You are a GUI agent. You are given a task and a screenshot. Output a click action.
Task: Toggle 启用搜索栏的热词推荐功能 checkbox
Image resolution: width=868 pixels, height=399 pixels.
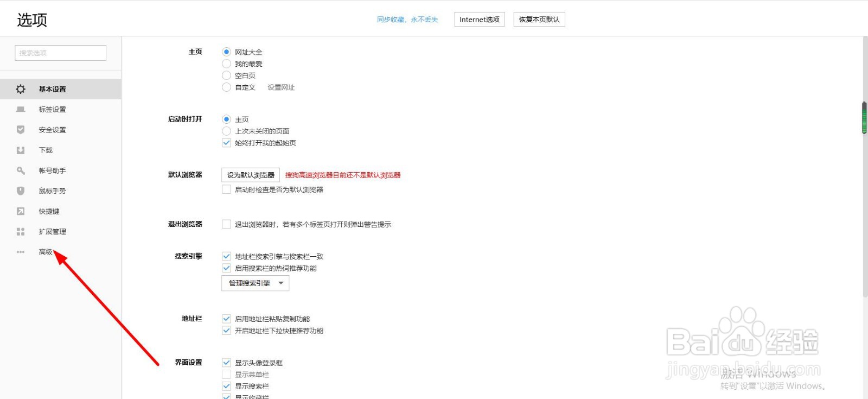click(227, 268)
